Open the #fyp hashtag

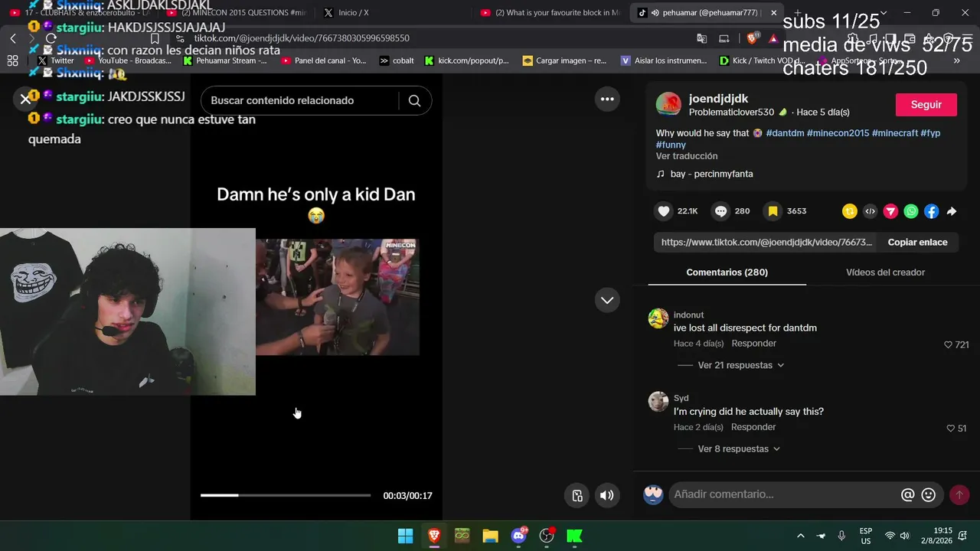pos(930,133)
